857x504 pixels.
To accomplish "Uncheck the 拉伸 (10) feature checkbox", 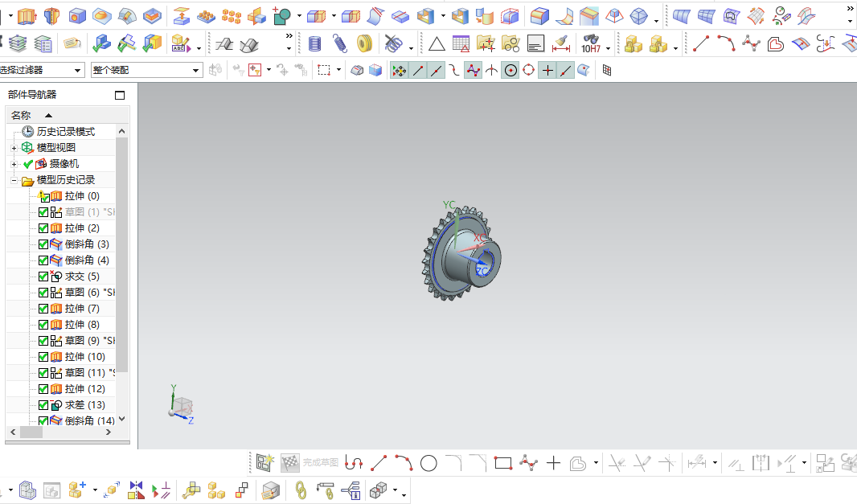I will [43, 357].
